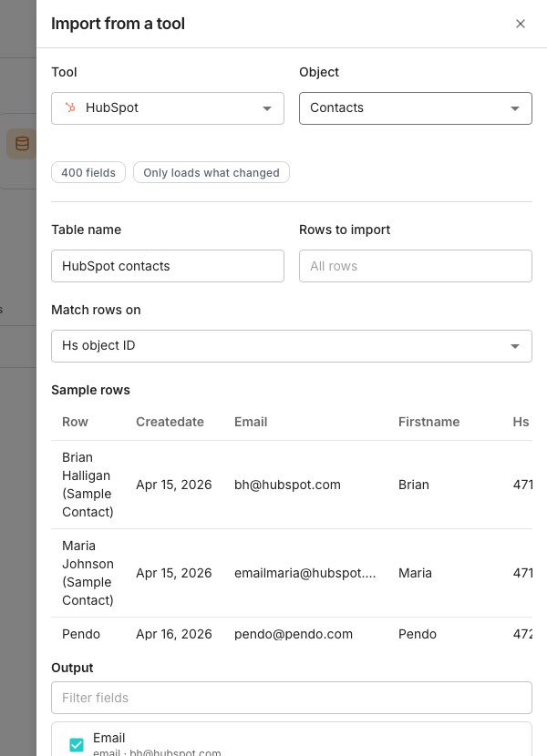
Task: Click the Pendo row name cell
Action: tap(81, 634)
